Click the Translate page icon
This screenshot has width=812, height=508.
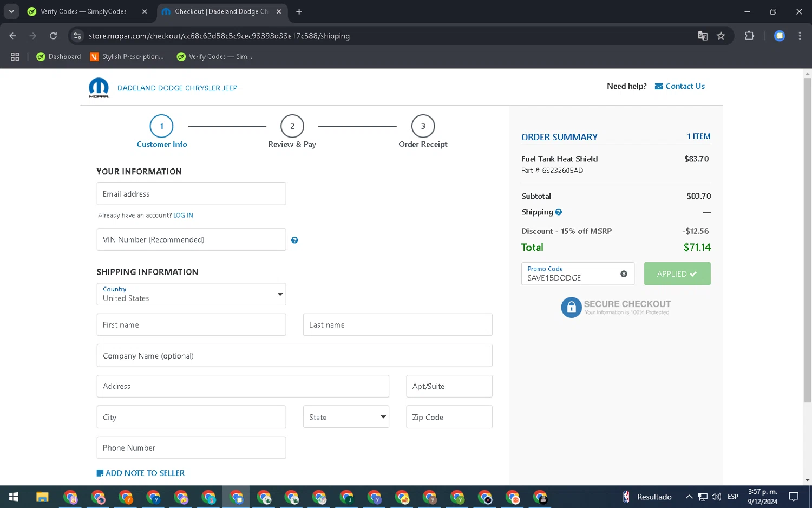click(703, 36)
